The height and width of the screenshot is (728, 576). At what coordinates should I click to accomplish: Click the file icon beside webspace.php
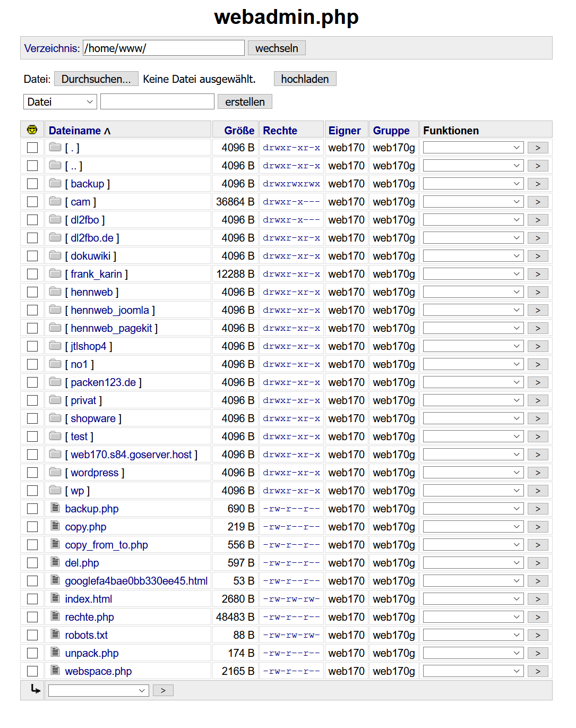click(55, 671)
